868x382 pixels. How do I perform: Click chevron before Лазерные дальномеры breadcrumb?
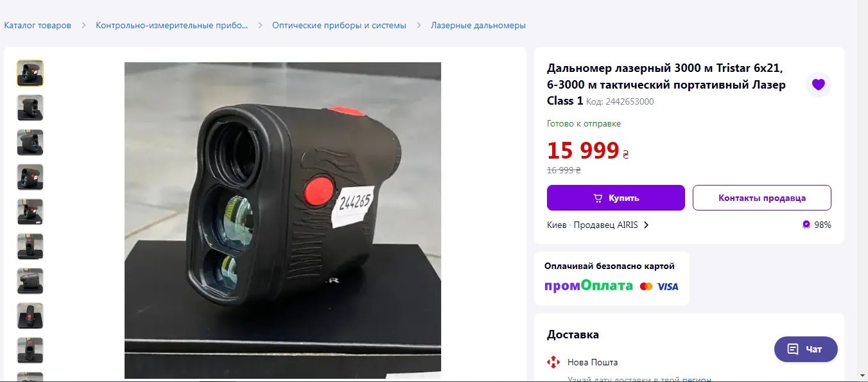click(x=419, y=26)
